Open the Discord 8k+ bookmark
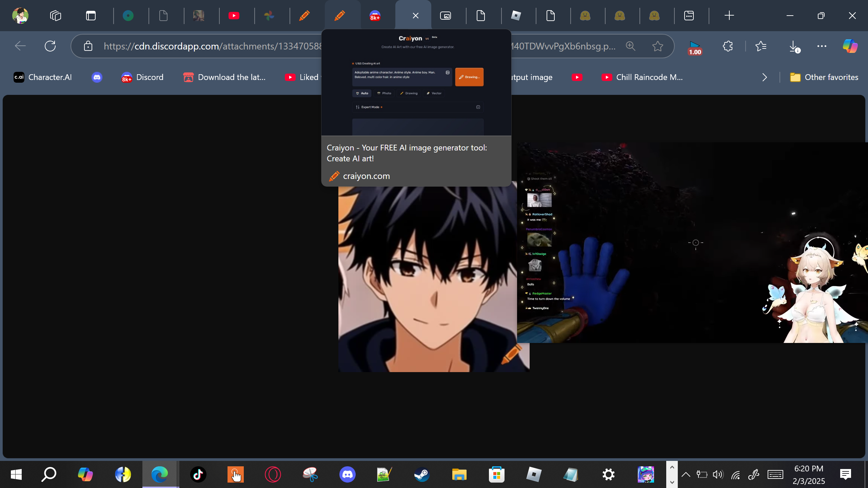Viewport: 868px width, 488px height. [142, 77]
